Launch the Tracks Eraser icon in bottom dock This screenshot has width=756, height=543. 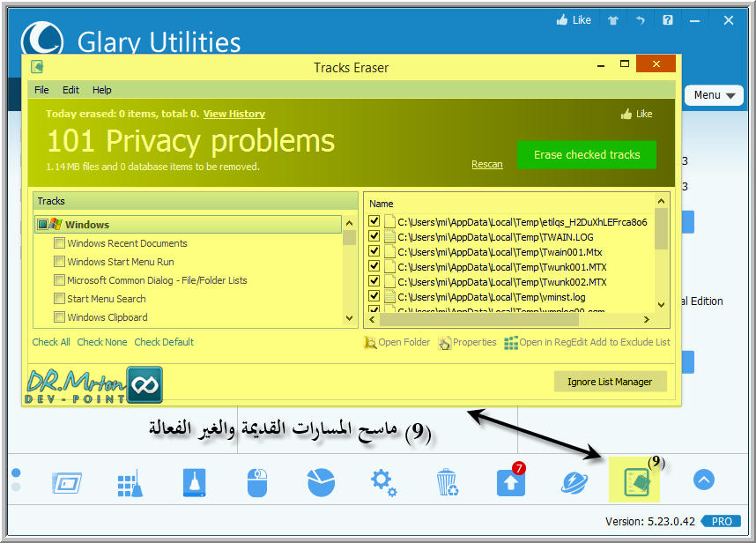(636, 482)
